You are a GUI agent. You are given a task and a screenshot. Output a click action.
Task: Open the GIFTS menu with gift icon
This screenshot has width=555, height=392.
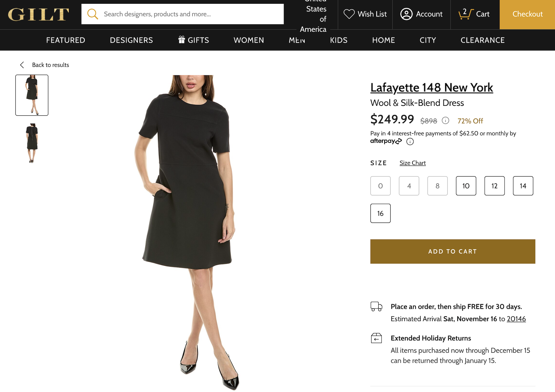click(194, 40)
